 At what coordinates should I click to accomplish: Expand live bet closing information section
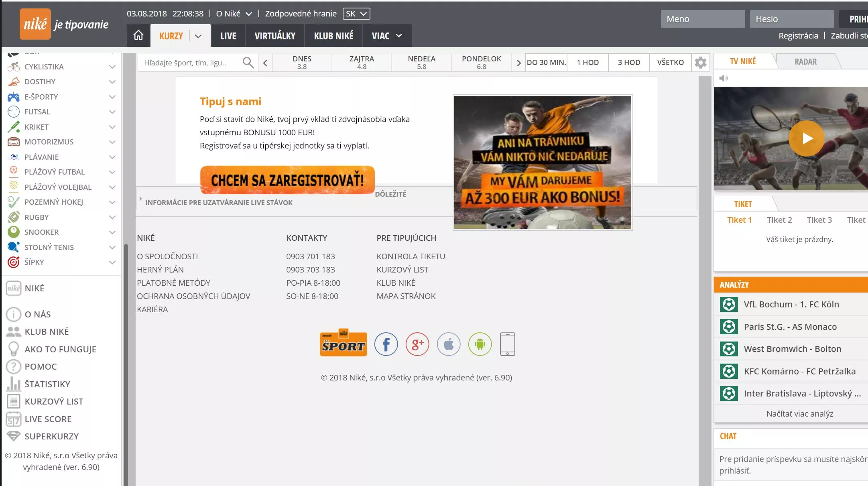click(219, 203)
